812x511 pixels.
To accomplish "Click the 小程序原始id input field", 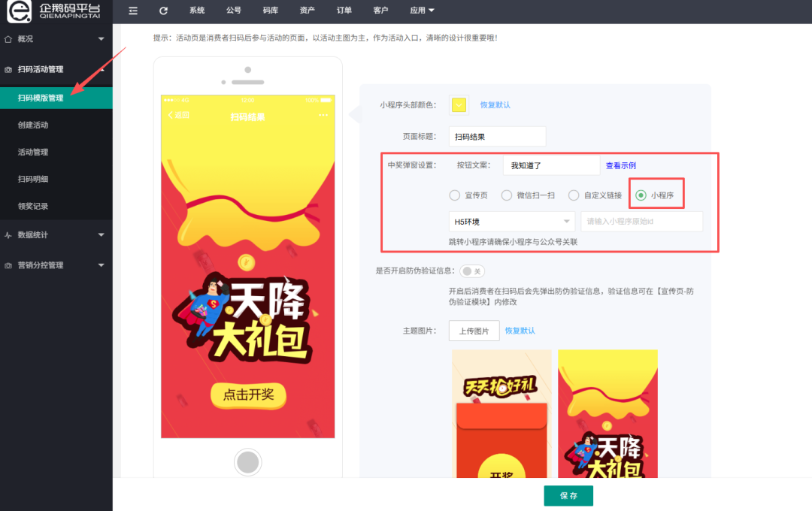I will 641,222.
